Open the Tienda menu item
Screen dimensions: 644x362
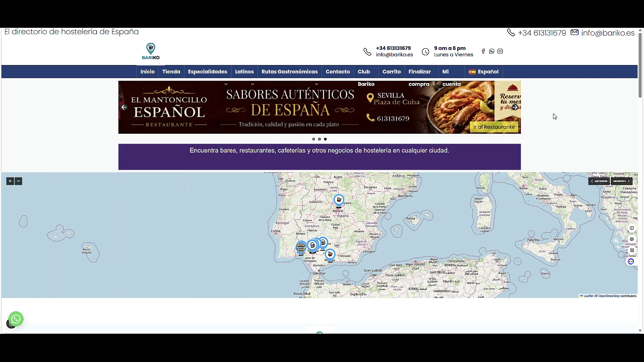click(x=171, y=72)
